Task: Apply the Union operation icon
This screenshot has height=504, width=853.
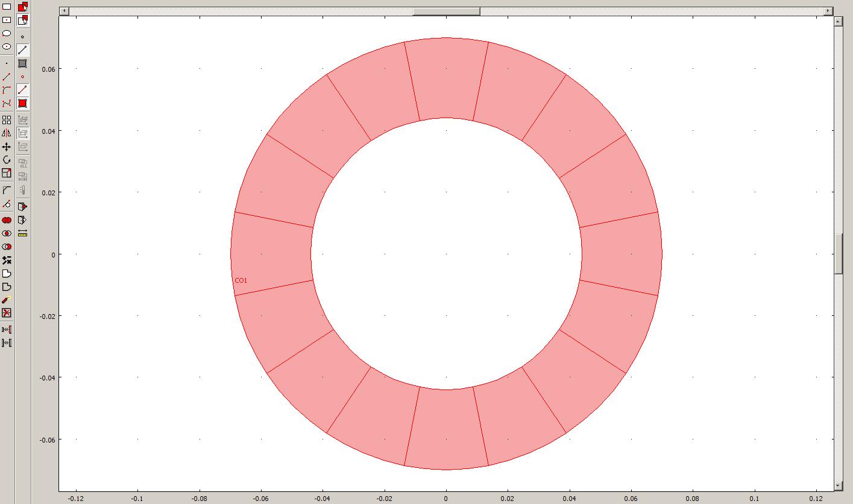Action: pos(7,220)
